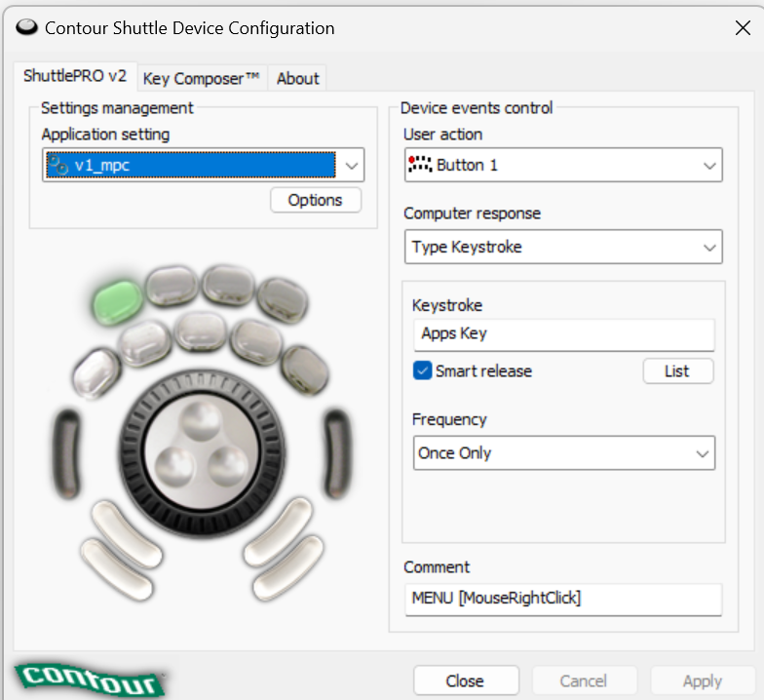The width and height of the screenshot is (764, 700).
Task: Click the Contour Shuttle title bar icon
Action: click(26, 27)
